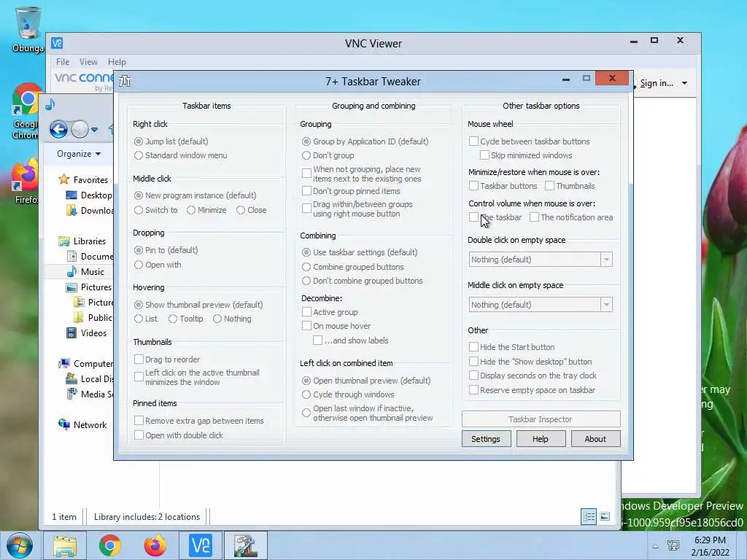The image size is (747, 560).
Task: Click the Settings button
Action: pyautogui.click(x=486, y=438)
